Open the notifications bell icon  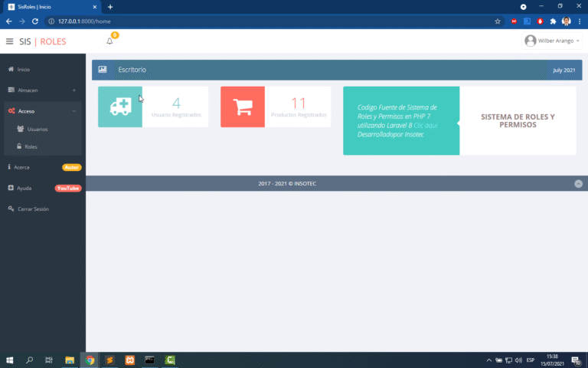(109, 41)
